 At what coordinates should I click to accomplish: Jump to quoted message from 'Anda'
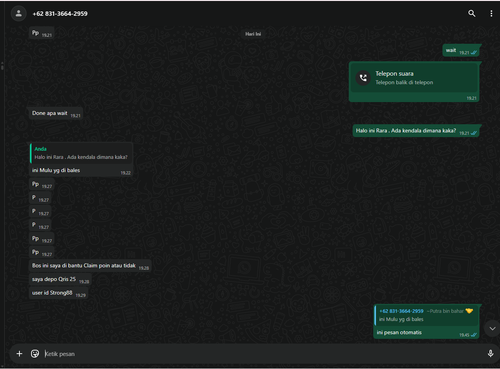pyautogui.click(x=81, y=153)
